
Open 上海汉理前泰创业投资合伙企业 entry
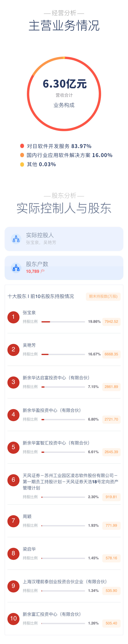point(65,582)
